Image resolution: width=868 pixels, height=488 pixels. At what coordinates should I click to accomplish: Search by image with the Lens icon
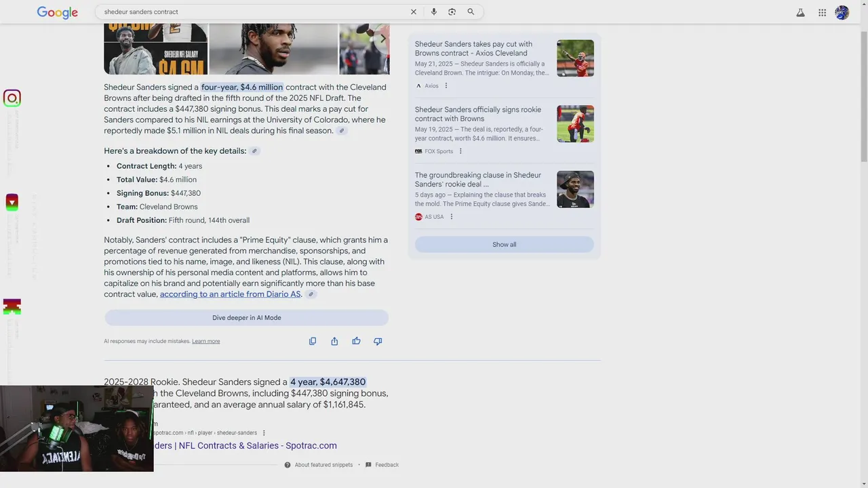click(x=452, y=12)
